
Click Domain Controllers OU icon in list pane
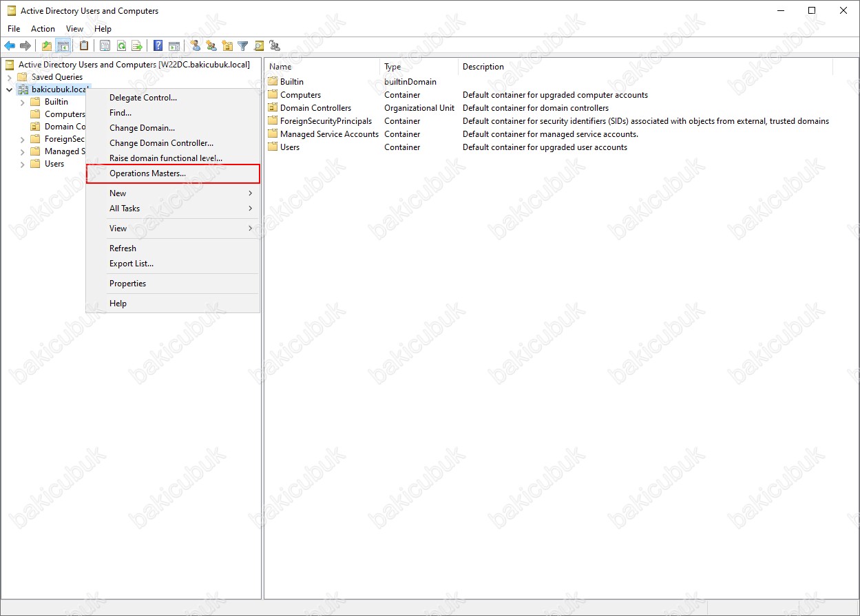[x=273, y=108]
